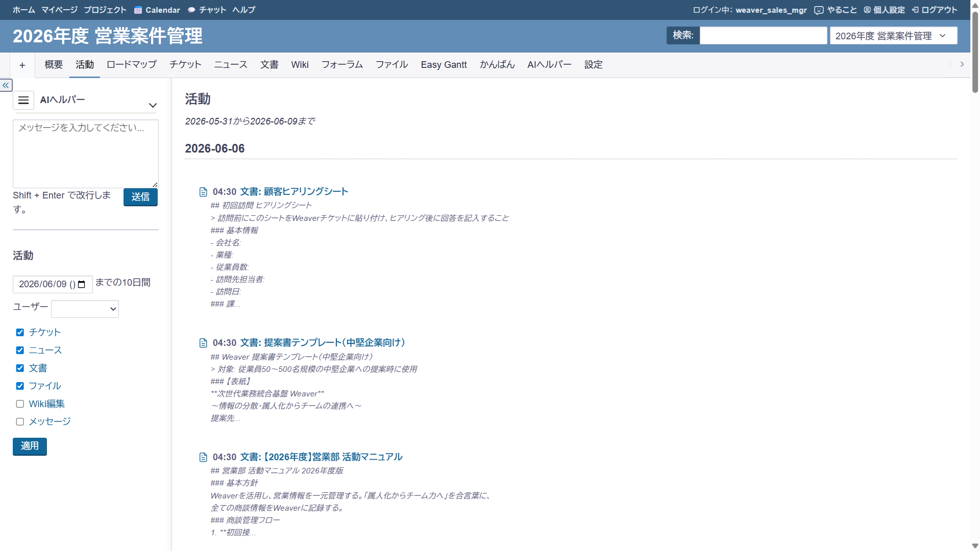Viewport: 980px width, 551px height.
Task: Click the ファイル filter label link
Action: click(45, 386)
